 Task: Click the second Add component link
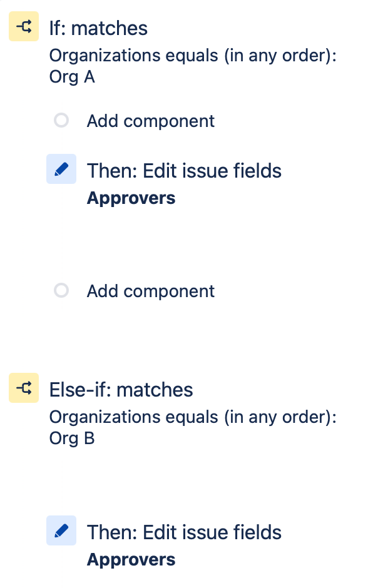pyautogui.click(x=150, y=290)
